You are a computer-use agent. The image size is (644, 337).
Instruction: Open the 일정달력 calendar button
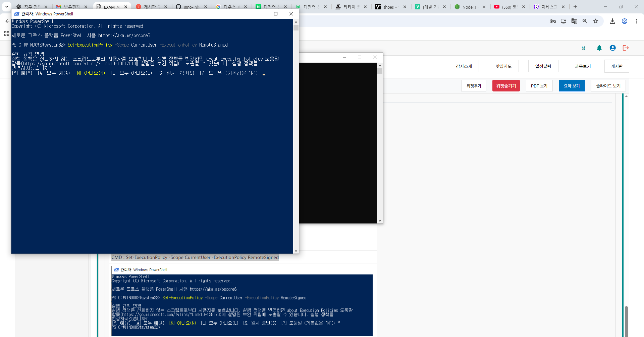tap(543, 66)
